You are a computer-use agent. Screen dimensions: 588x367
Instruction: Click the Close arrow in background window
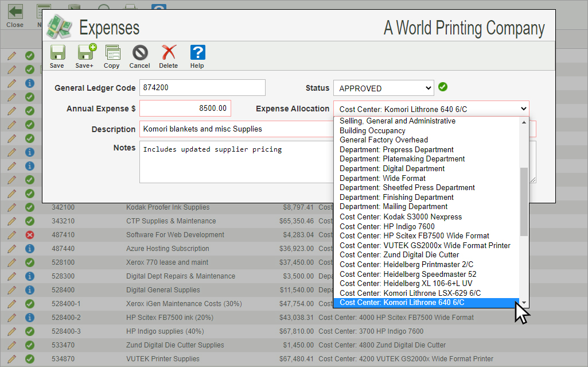point(15,11)
